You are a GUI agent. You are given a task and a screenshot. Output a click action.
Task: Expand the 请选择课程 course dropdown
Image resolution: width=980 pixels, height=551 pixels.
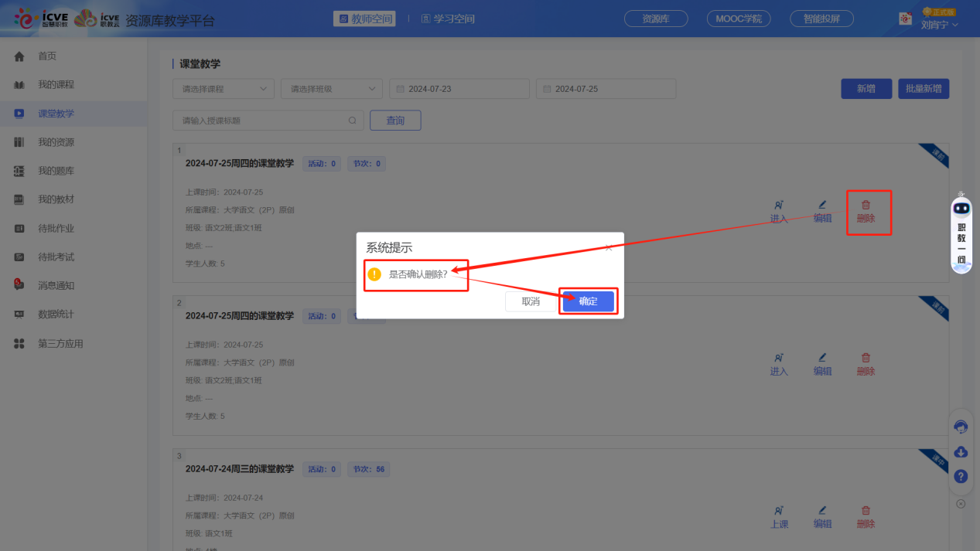point(223,89)
